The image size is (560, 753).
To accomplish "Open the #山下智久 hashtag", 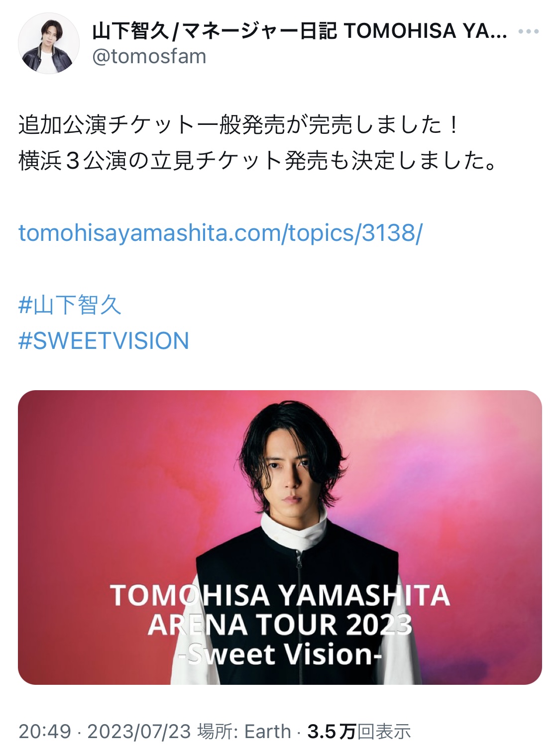I will coord(70,305).
